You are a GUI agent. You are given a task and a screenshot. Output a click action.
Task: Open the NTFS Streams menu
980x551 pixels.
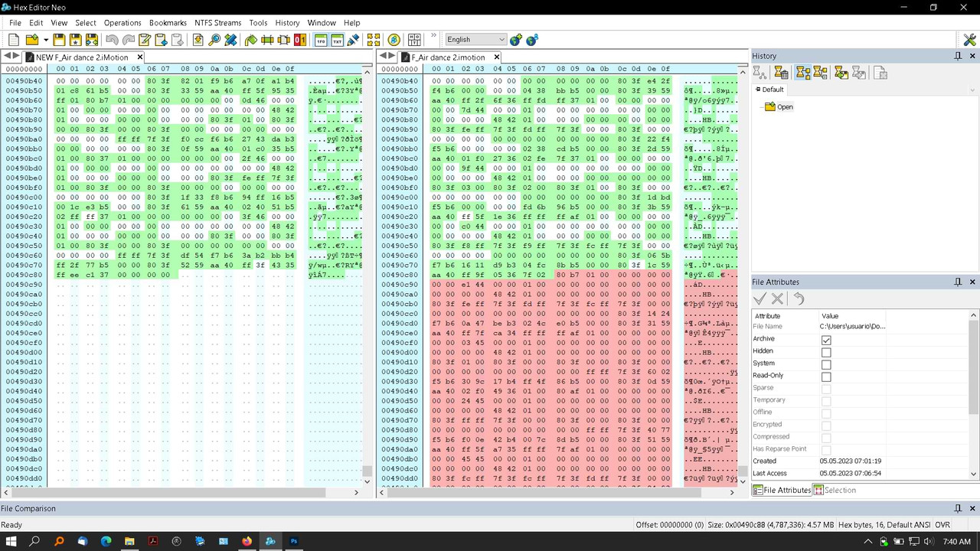[217, 23]
